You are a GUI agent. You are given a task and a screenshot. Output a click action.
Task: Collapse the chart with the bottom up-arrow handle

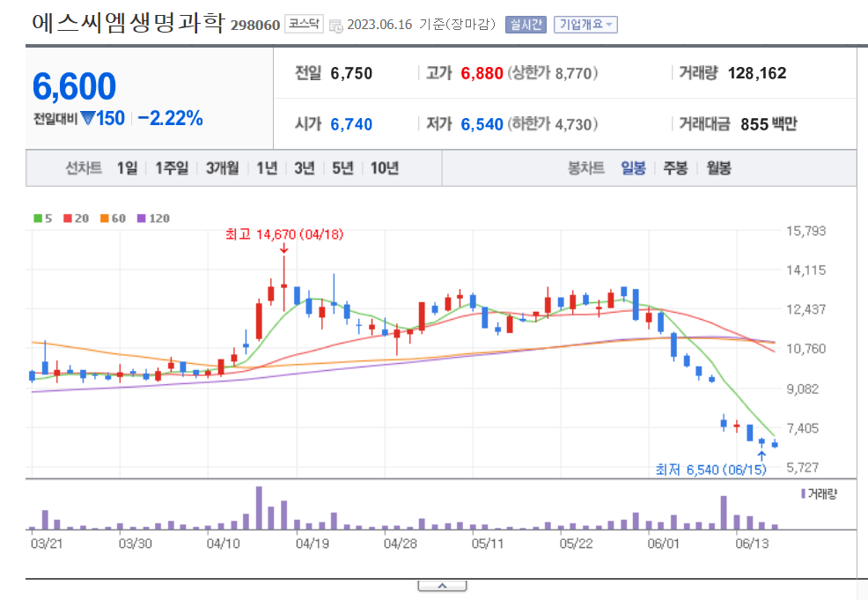(442, 586)
